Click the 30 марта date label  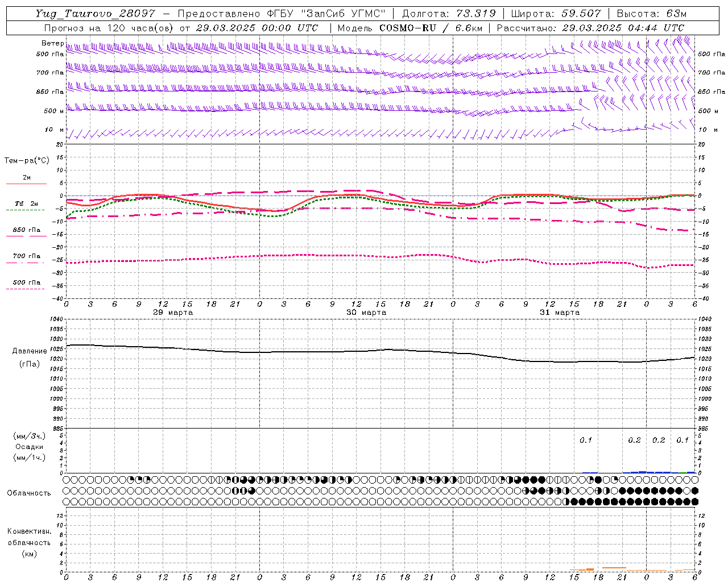tap(366, 313)
